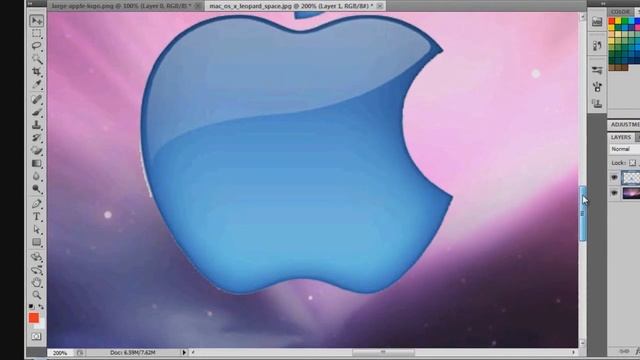Select the space wallpaper layer thumbnail
The height and width of the screenshot is (360, 640).
tap(631, 193)
